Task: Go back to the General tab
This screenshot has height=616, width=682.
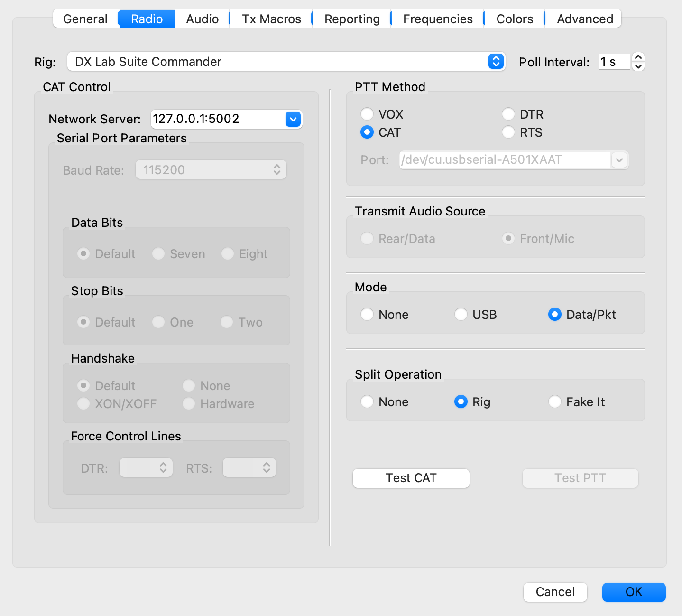Action: 85,19
